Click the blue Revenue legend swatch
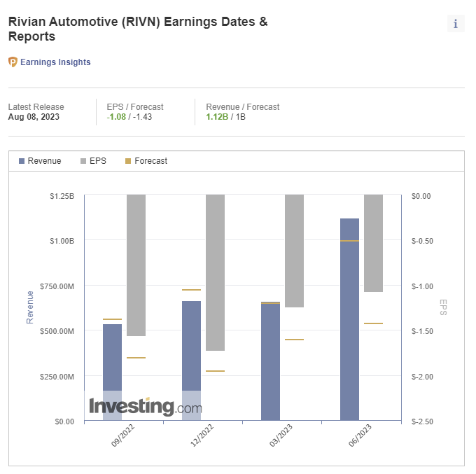This screenshot has height=474, width=476. click(x=22, y=161)
